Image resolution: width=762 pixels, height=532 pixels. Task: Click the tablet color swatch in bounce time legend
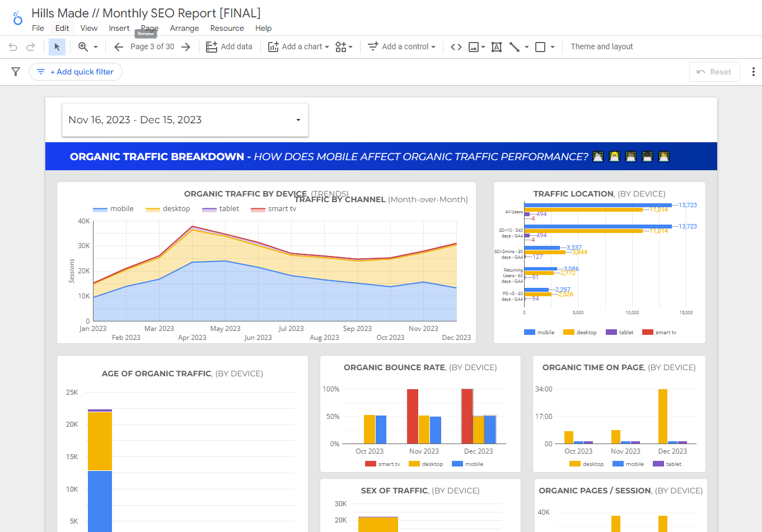pos(658,464)
